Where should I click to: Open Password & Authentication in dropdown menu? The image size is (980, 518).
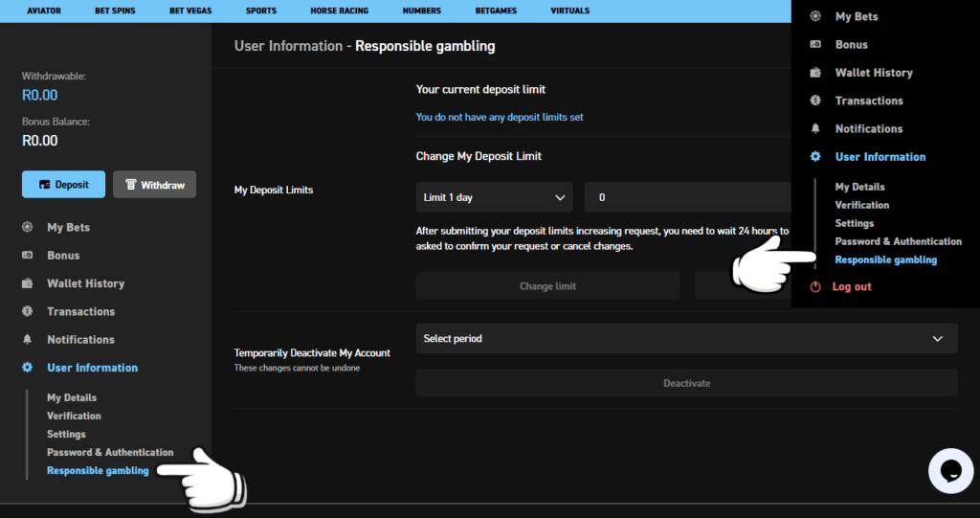[898, 241]
